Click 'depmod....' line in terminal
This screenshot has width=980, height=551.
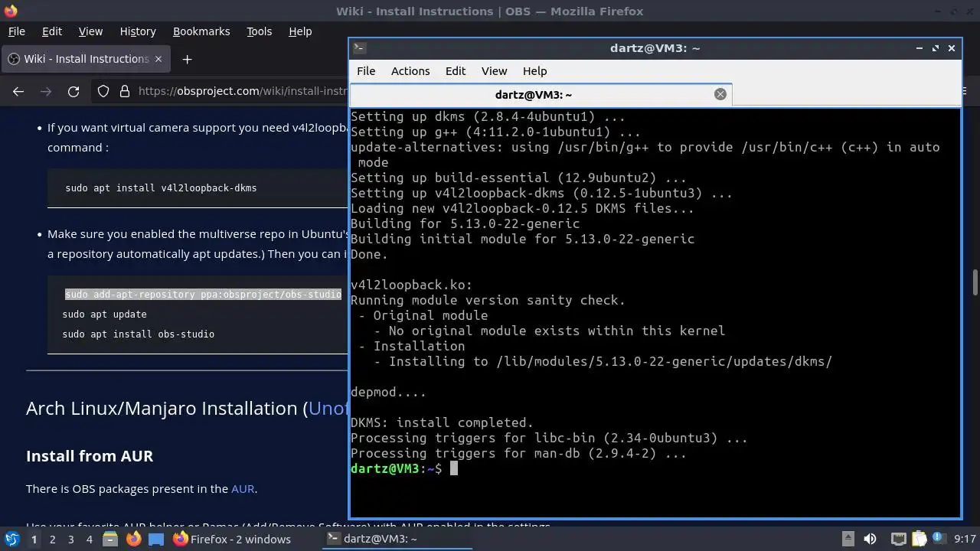[x=388, y=392]
